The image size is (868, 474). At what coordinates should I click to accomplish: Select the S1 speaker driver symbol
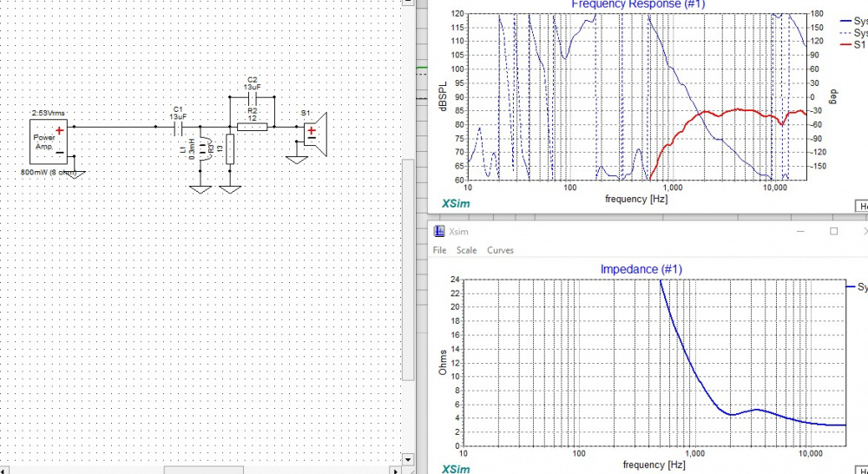coord(315,133)
